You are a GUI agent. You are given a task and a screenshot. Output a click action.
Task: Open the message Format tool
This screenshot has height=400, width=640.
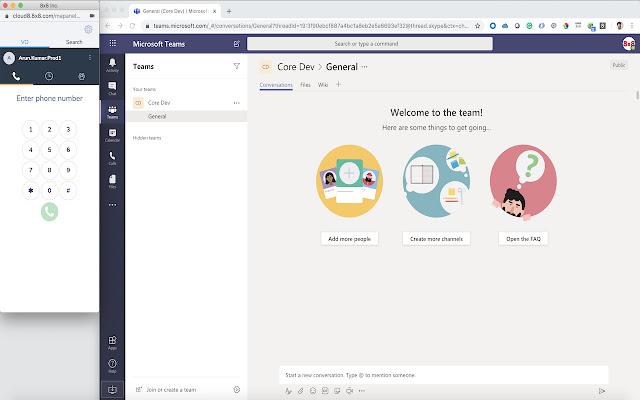pos(288,391)
